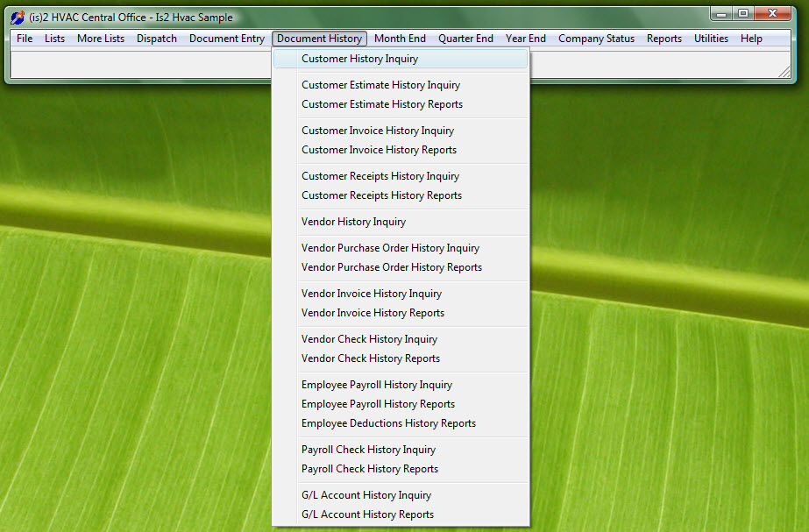Viewport: 809px width, 532px height.
Task: Select Customer History Inquiry
Action: point(401,59)
